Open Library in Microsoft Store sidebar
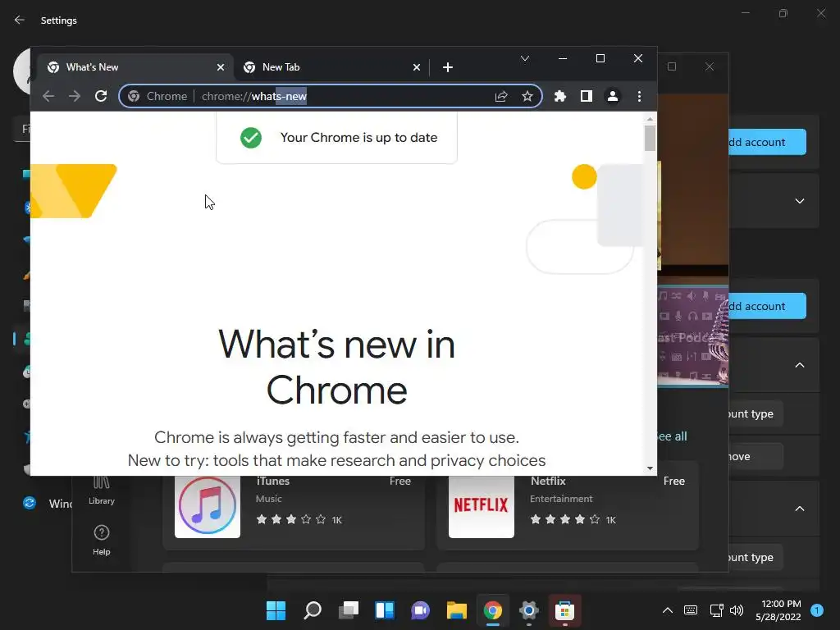840x630 pixels. pos(101,491)
